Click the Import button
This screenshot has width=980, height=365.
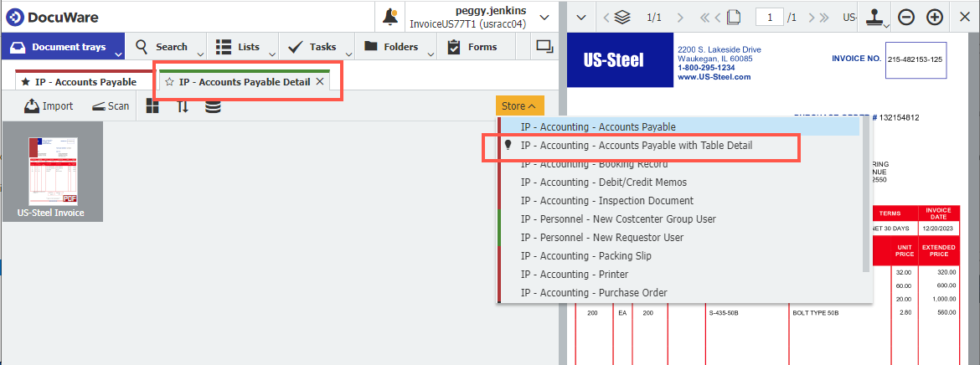[x=49, y=106]
